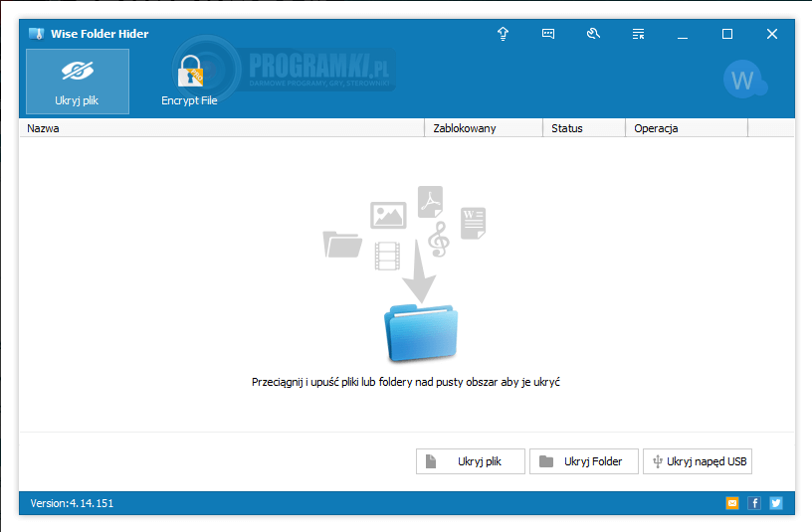Click the round W account avatar
812x532 pixels.
coord(743,80)
